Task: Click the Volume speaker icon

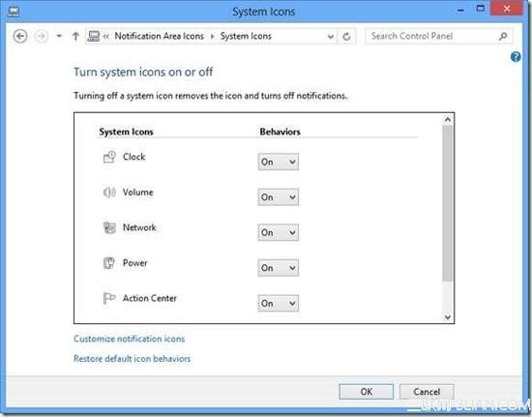Action: point(109,193)
